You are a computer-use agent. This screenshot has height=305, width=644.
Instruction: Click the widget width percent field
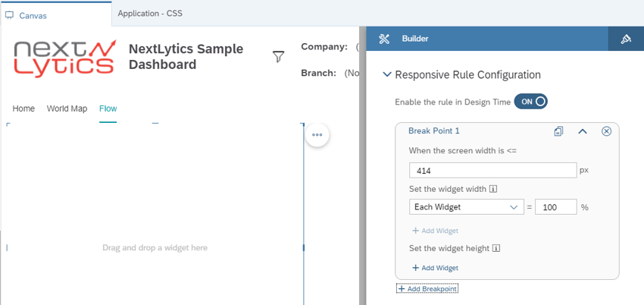[x=556, y=207]
